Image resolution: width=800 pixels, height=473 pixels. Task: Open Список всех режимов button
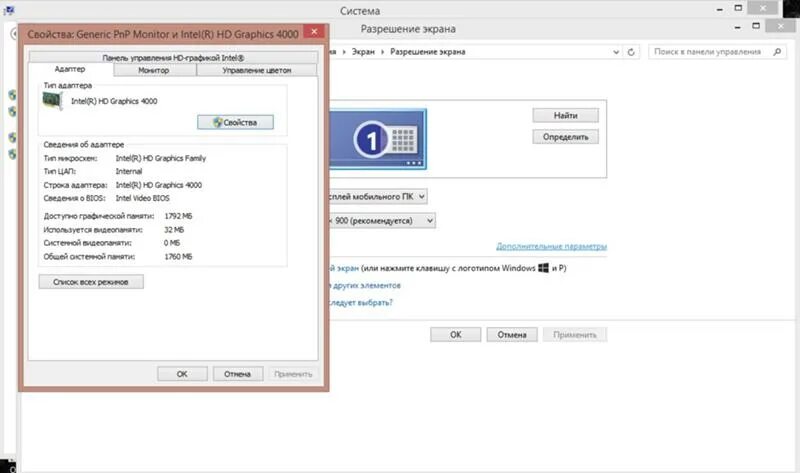click(91, 282)
